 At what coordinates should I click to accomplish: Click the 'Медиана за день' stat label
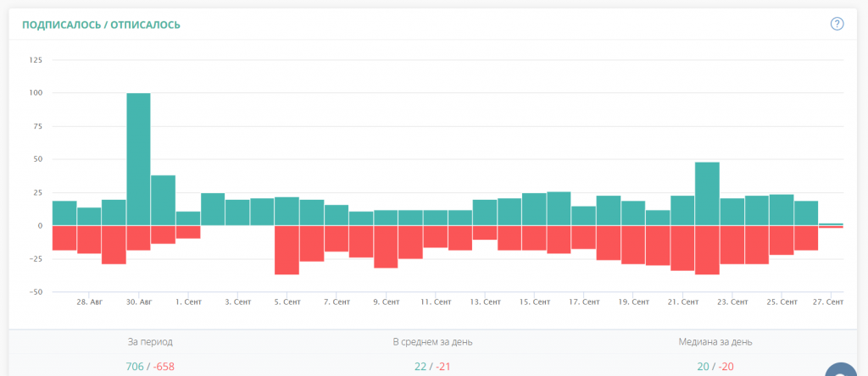pos(715,342)
